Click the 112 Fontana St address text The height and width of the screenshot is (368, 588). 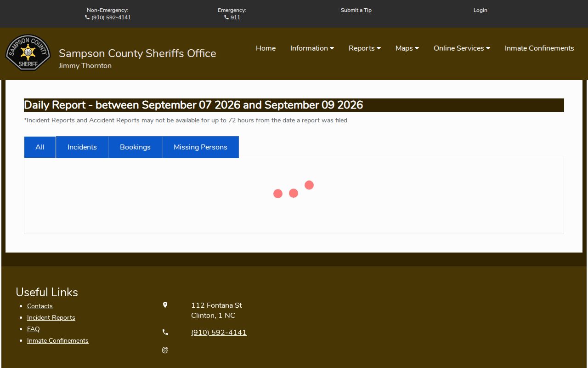216,305
